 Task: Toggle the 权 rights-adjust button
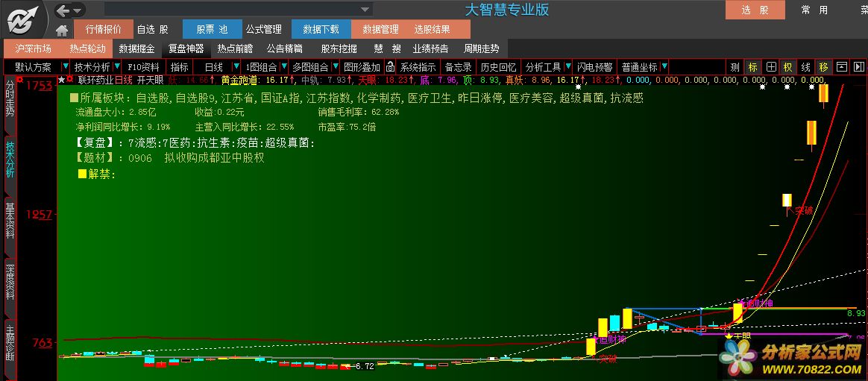(787, 67)
